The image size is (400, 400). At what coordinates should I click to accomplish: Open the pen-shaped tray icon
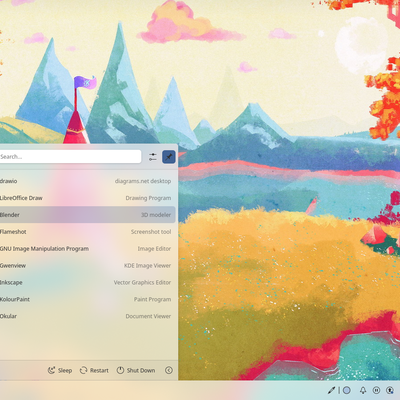tap(331, 390)
